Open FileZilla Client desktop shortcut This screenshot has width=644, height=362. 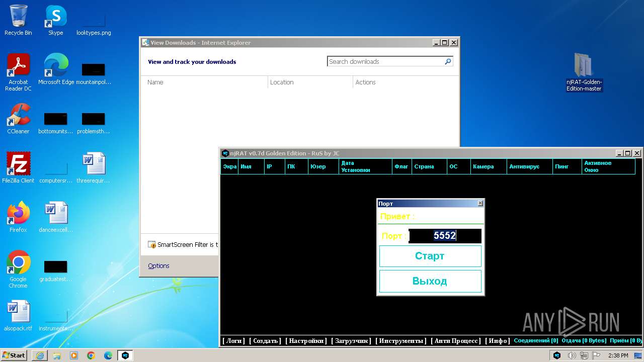pos(18,168)
